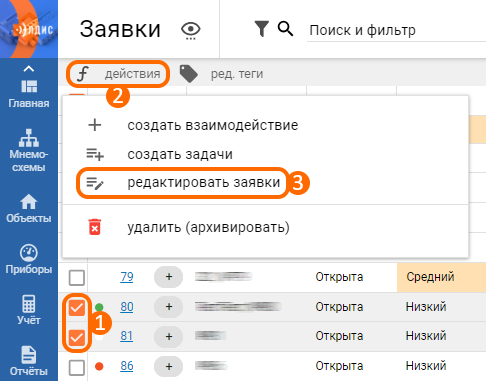This screenshot has width=486, height=381.
Task: Open request number 80 link
Action: tap(127, 307)
